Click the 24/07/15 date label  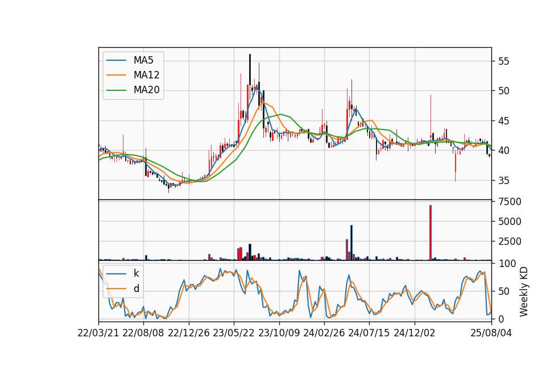369,333
